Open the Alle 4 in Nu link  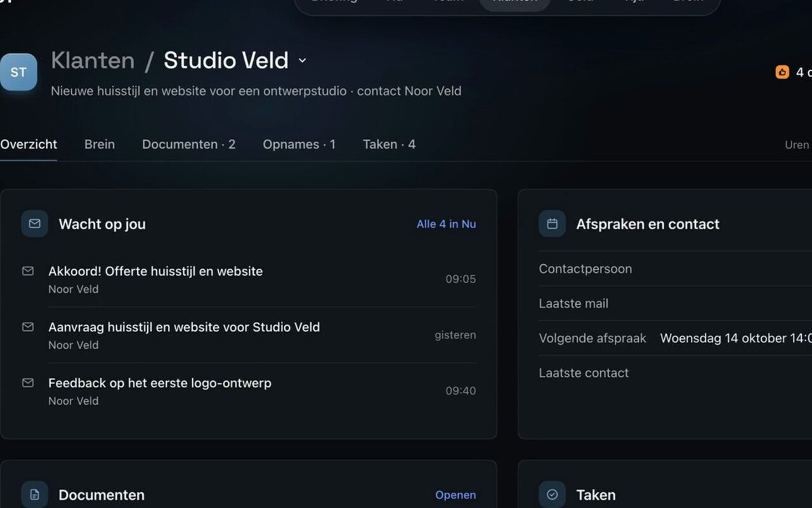tap(446, 224)
